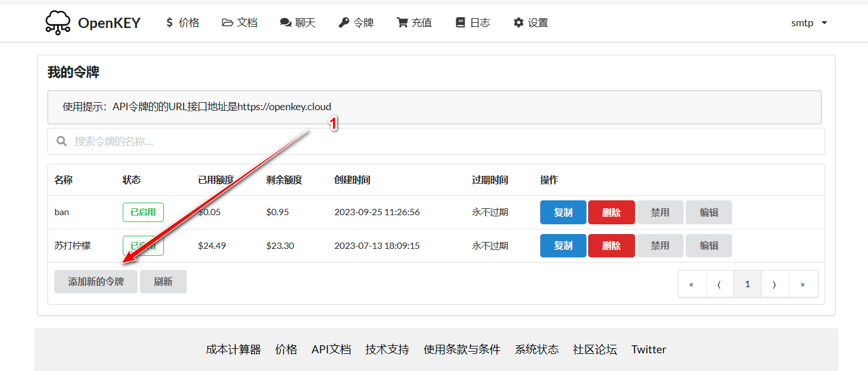Click the key icon for 令牌
Viewport: 868px width, 371px height.
pos(344,23)
